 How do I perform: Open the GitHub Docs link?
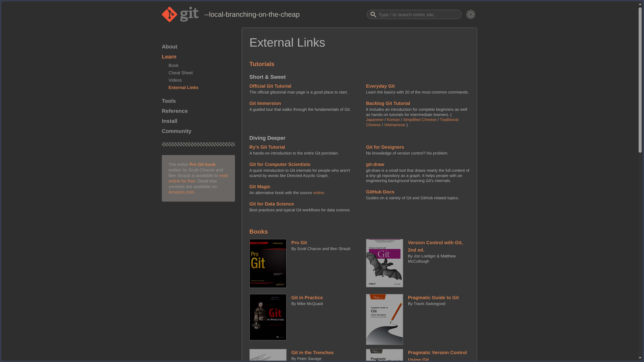380,192
